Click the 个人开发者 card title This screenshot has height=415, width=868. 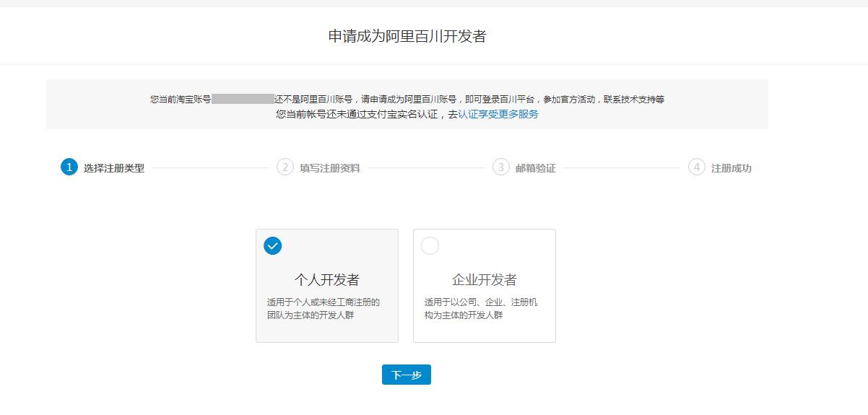(327, 280)
